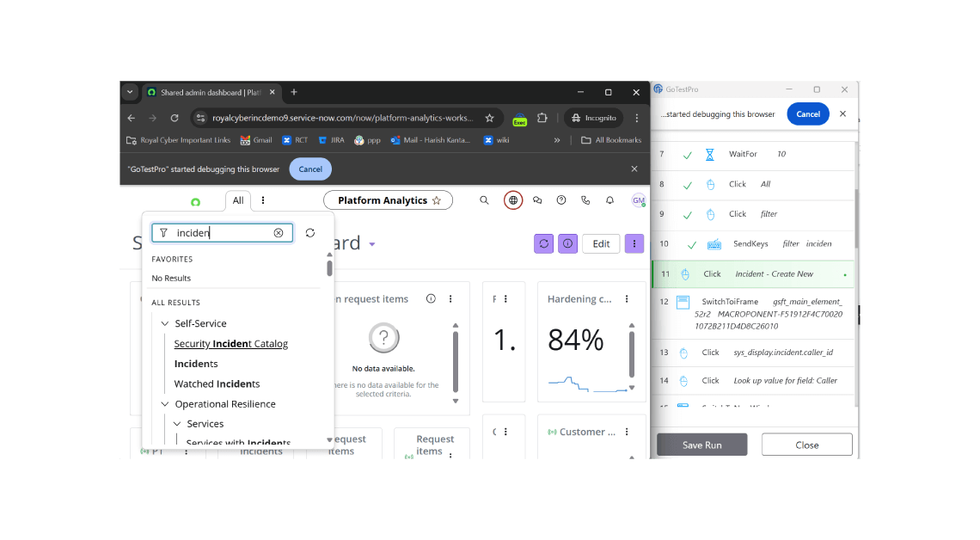Viewport: 980px width, 540px height.
Task: Select step 7 WaitFor 10 in GoTestPro
Action: (x=753, y=155)
